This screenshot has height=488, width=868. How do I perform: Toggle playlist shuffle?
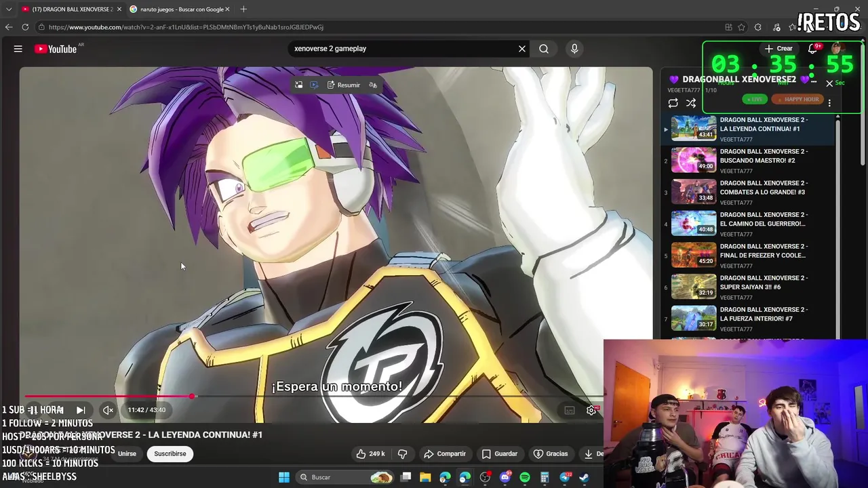pyautogui.click(x=691, y=103)
